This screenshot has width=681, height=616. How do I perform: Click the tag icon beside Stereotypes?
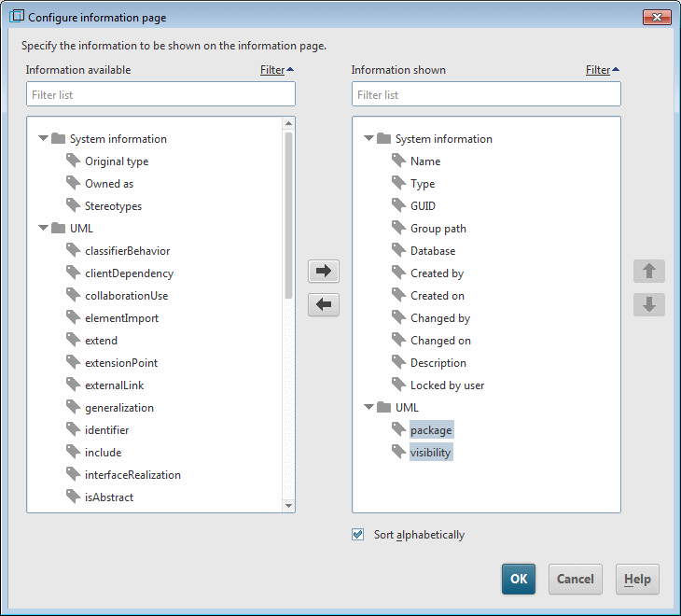74,205
